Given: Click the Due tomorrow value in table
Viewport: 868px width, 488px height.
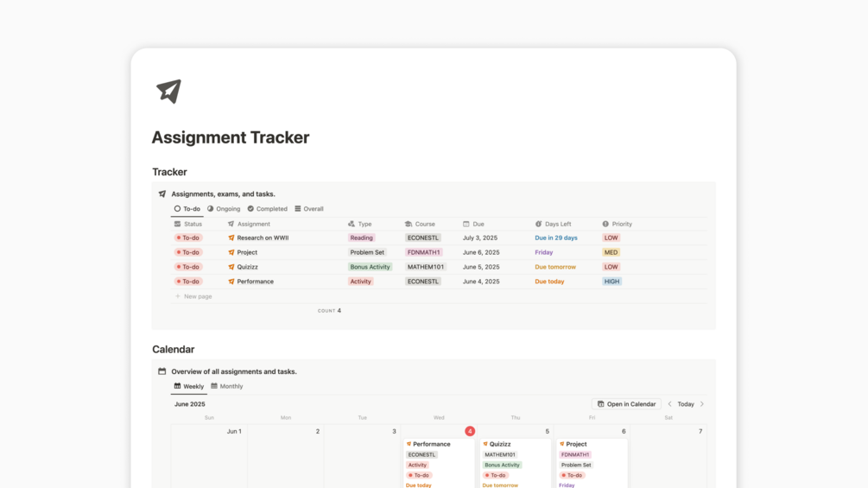Looking at the screenshot, I should (x=555, y=267).
